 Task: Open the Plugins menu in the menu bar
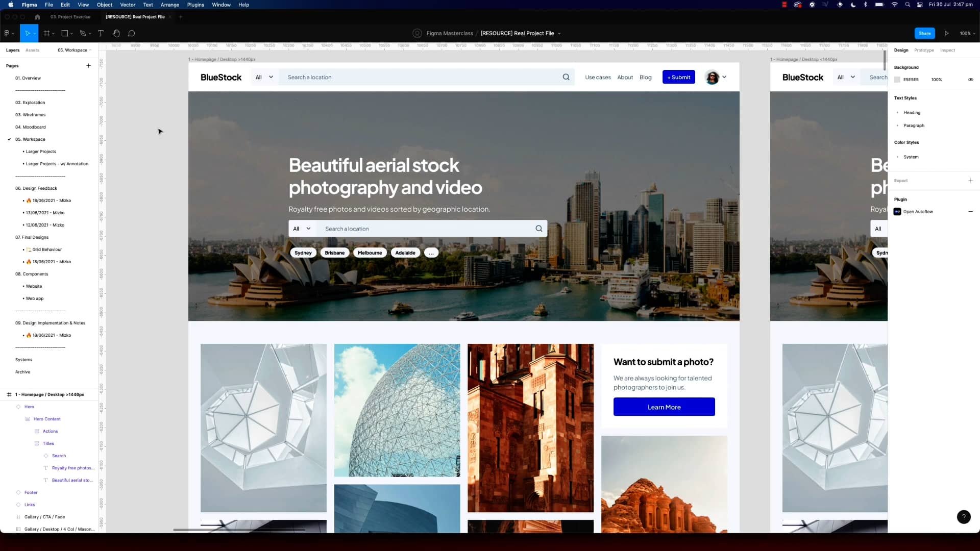[x=195, y=5]
